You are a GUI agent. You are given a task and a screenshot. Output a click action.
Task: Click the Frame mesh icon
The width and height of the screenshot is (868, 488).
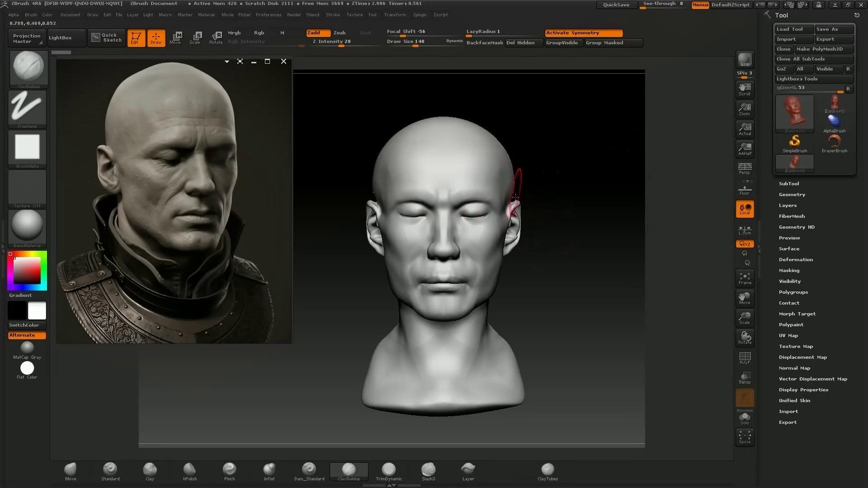click(x=745, y=278)
